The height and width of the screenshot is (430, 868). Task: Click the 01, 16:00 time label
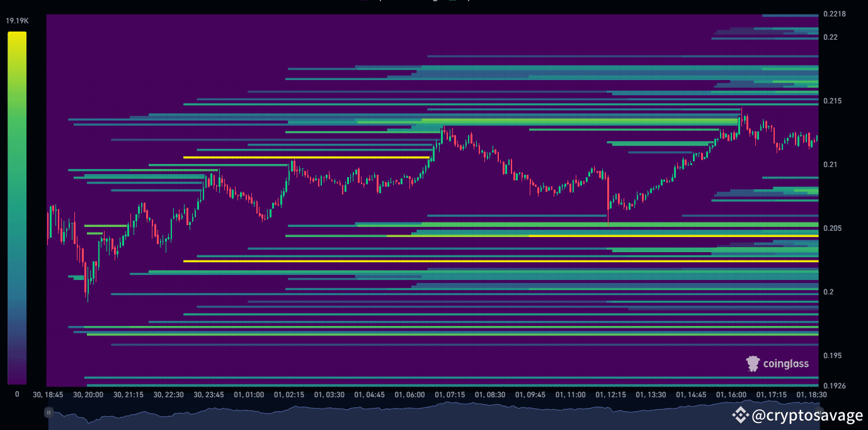[x=731, y=395]
